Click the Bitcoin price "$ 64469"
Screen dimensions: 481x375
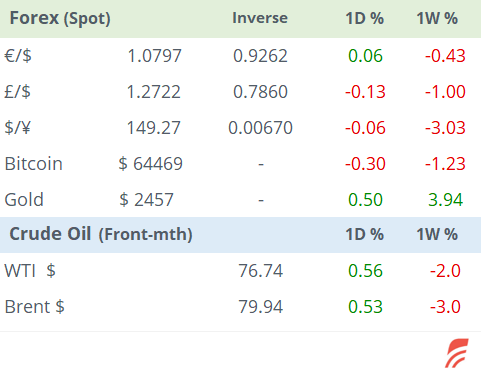click(x=151, y=164)
